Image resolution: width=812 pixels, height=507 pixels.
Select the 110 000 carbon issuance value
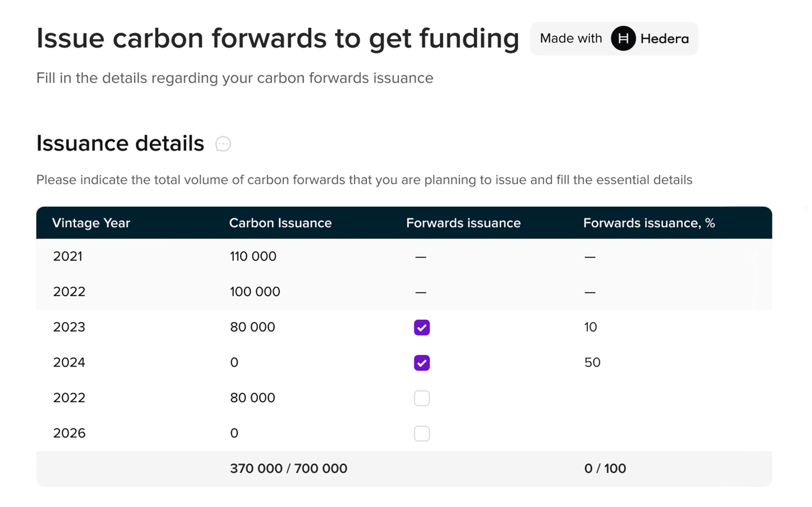[253, 256]
